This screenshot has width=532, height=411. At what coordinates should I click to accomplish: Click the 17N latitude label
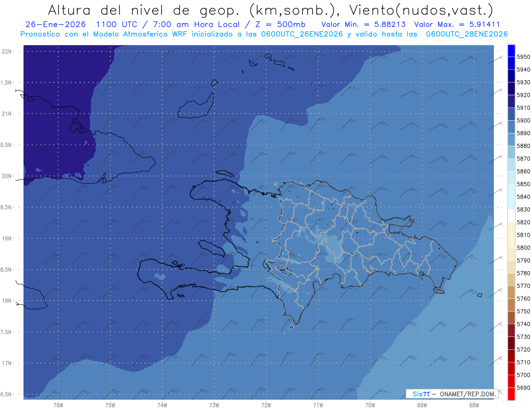pyautogui.click(x=7, y=363)
